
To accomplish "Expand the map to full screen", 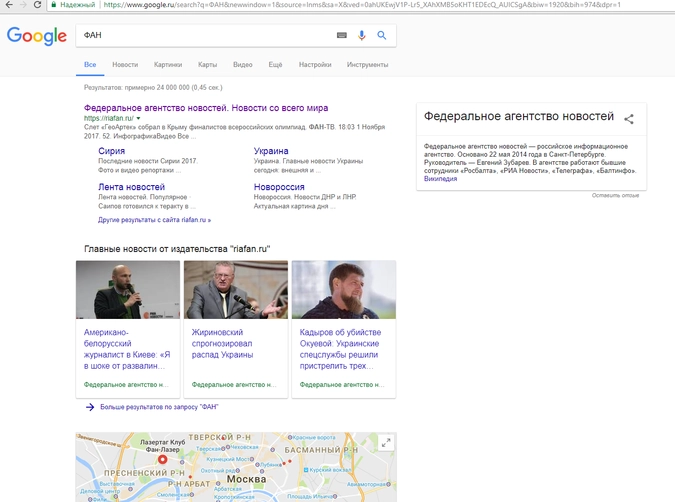I will [386, 443].
